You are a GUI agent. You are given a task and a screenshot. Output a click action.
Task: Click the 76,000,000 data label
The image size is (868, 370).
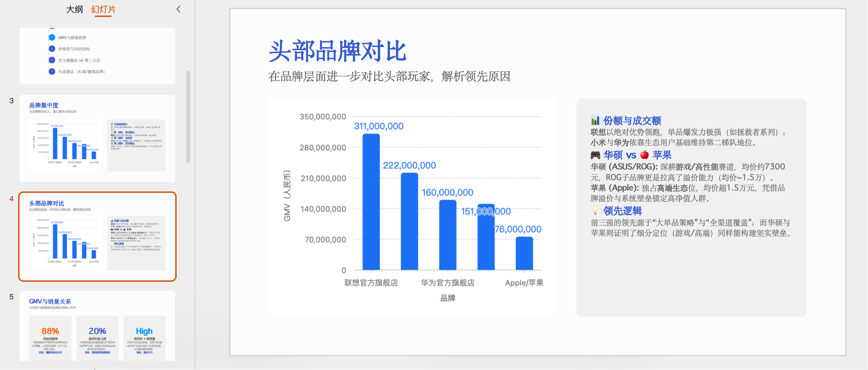pyautogui.click(x=517, y=229)
